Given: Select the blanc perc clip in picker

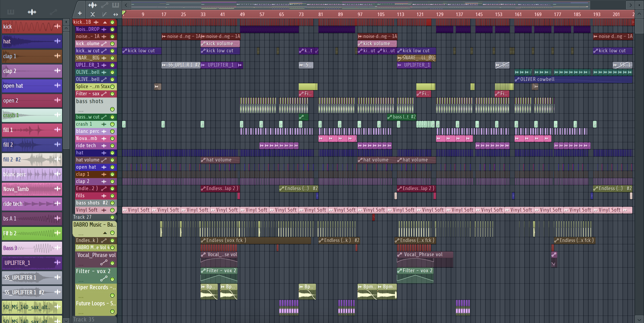Looking at the screenshot, I should (32, 174).
